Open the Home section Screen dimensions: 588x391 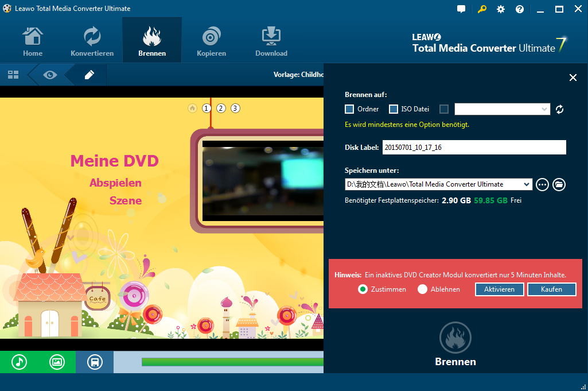pyautogui.click(x=33, y=41)
